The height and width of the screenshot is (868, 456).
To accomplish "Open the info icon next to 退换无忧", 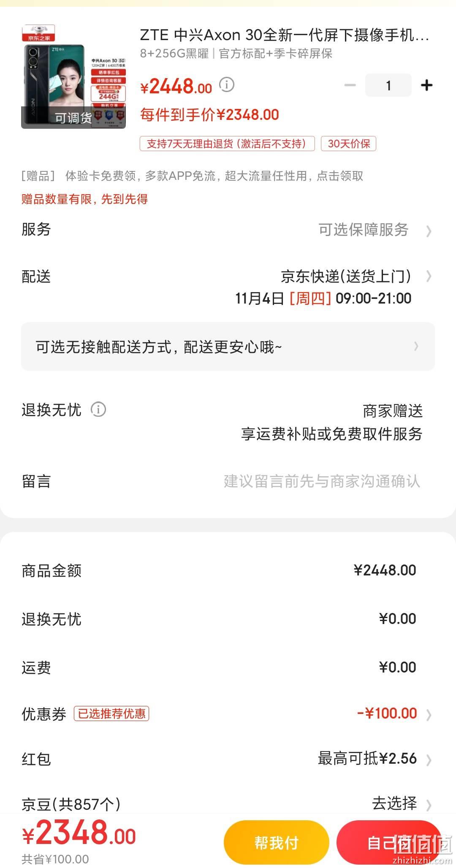I will (98, 410).
